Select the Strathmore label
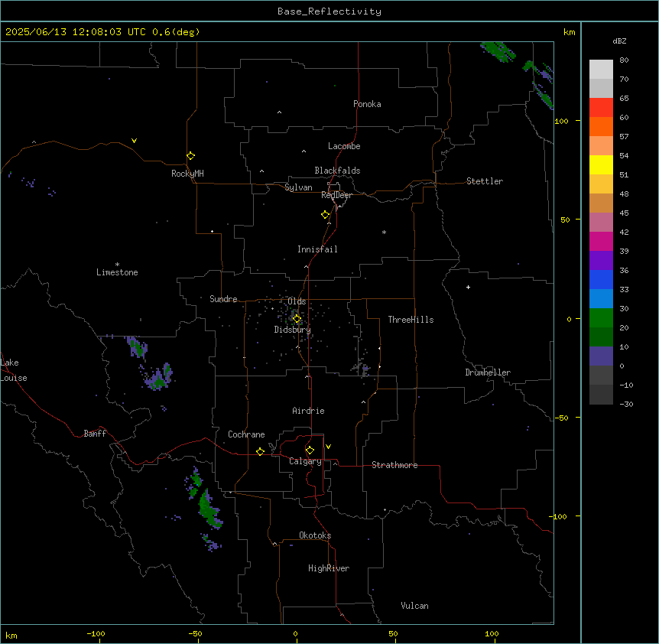The image size is (659, 644). point(394,465)
